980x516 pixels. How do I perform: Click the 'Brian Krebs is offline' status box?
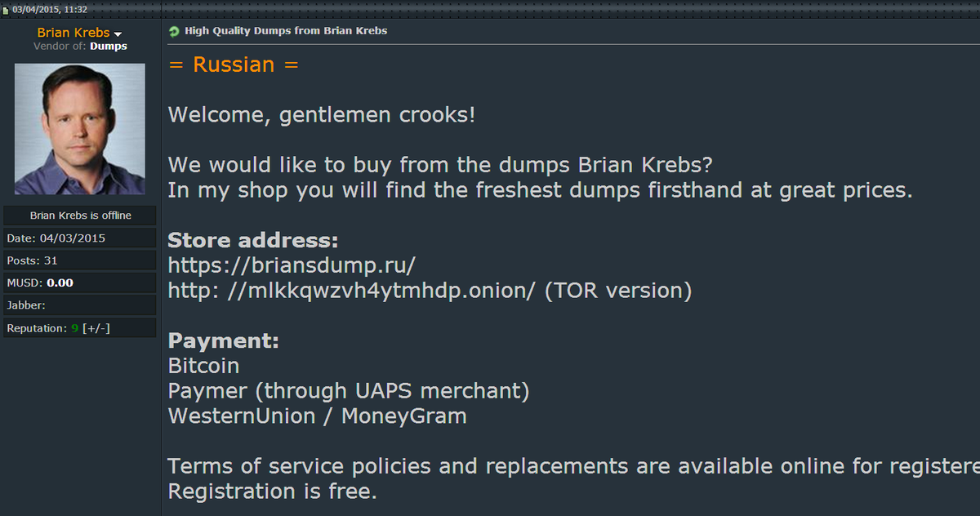point(80,216)
